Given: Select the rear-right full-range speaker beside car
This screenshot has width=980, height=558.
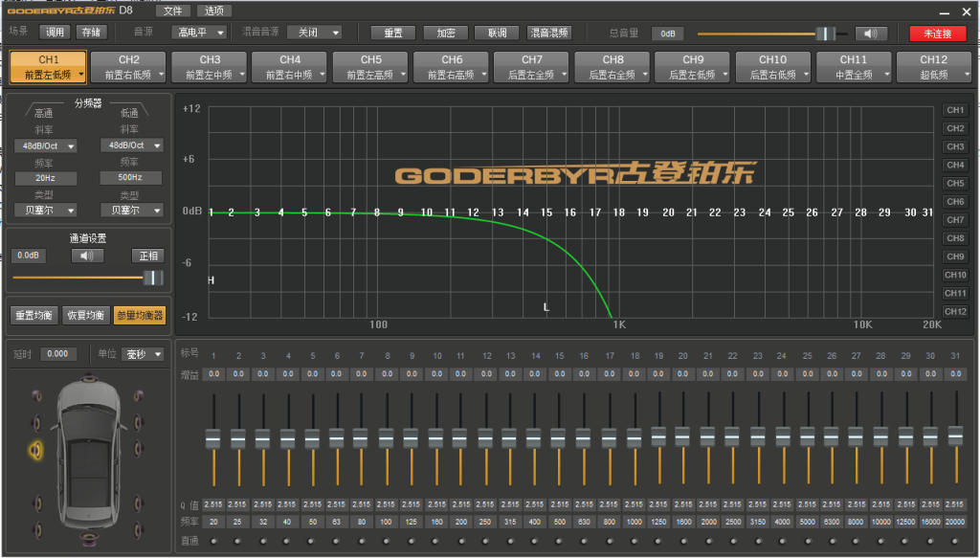Looking at the screenshot, I should tap(138, 503).
